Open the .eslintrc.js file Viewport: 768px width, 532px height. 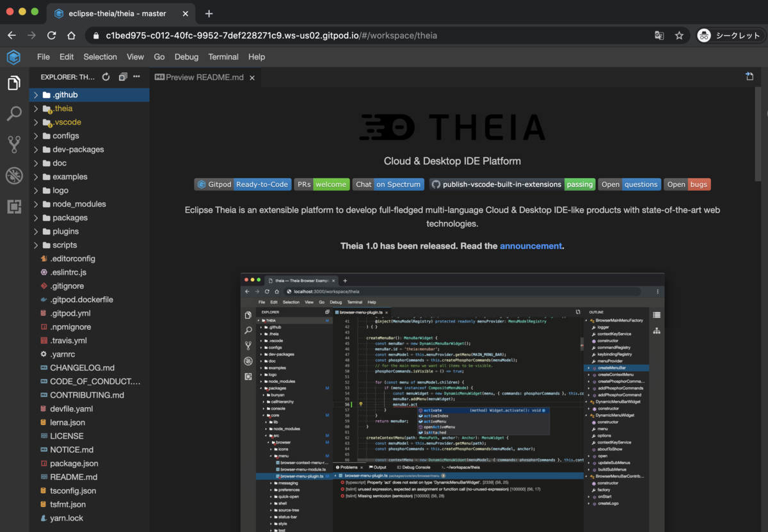point(89,272)
